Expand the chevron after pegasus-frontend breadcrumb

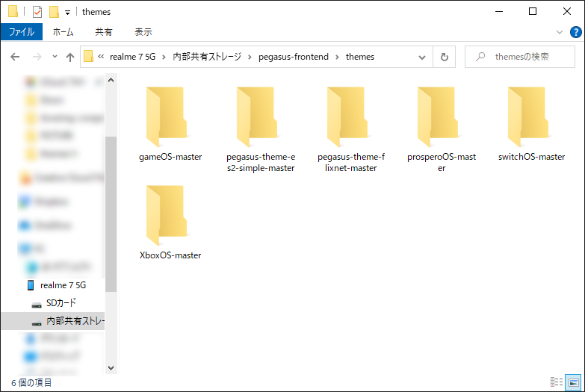[337, 57]
